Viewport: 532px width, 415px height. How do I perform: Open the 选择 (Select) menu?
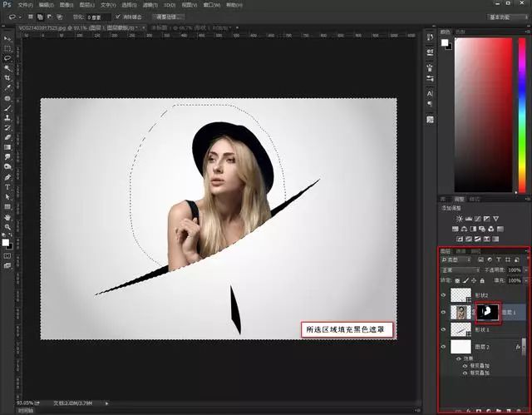(129, 5)
